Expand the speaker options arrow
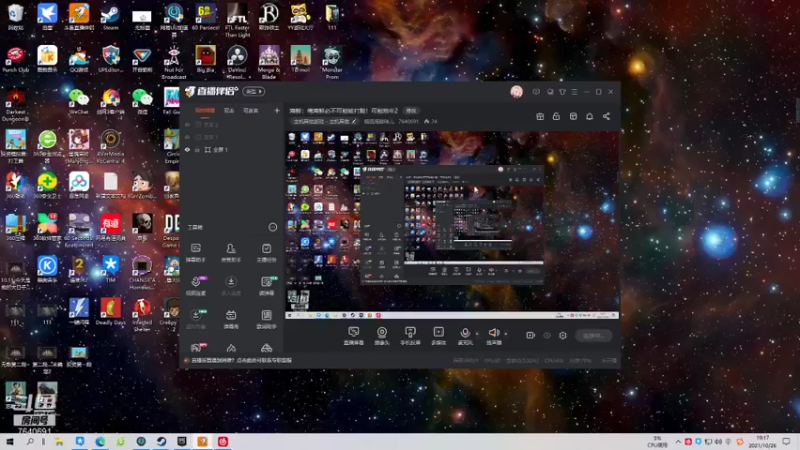Viewport: 800px width, 450px height. click(x=506, y=334)
